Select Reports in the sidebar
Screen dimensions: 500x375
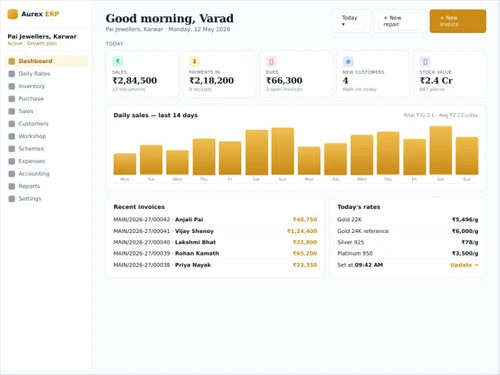click(46, 186)
